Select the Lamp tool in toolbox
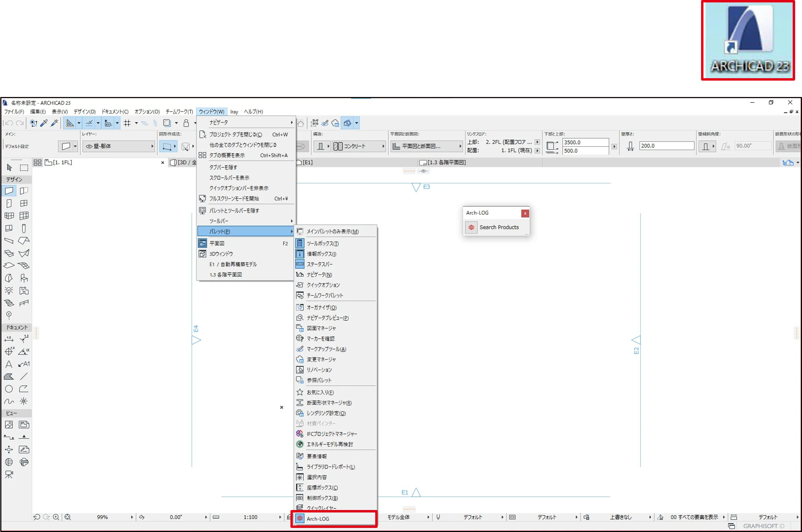Screen dimensions: 802x532 point(9,291)
